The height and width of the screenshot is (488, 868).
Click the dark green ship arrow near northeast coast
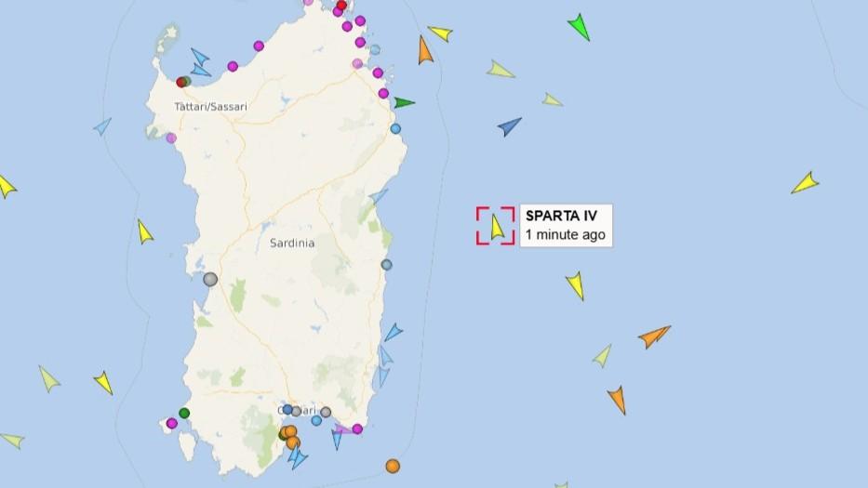pyautogui.click(x=404, y=103)
